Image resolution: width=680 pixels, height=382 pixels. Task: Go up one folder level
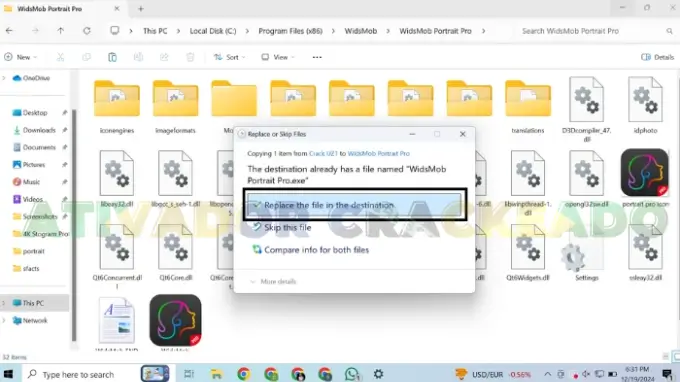coord(60,31)
